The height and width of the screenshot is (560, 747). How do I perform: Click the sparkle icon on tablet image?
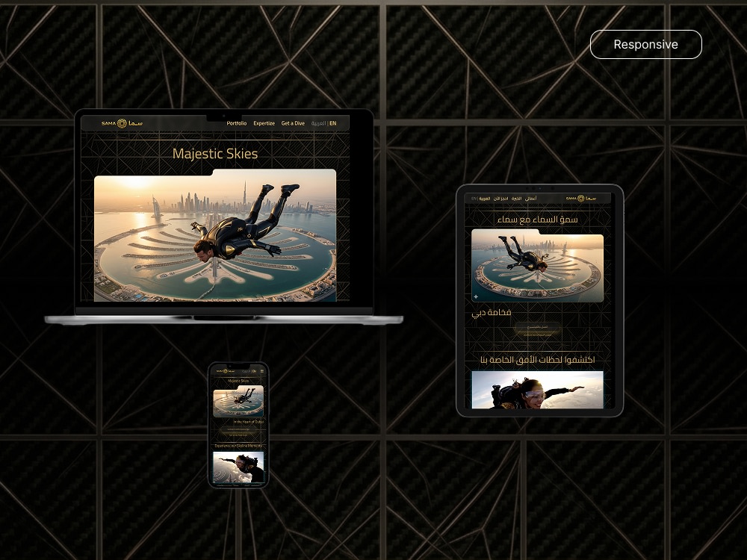476,296
